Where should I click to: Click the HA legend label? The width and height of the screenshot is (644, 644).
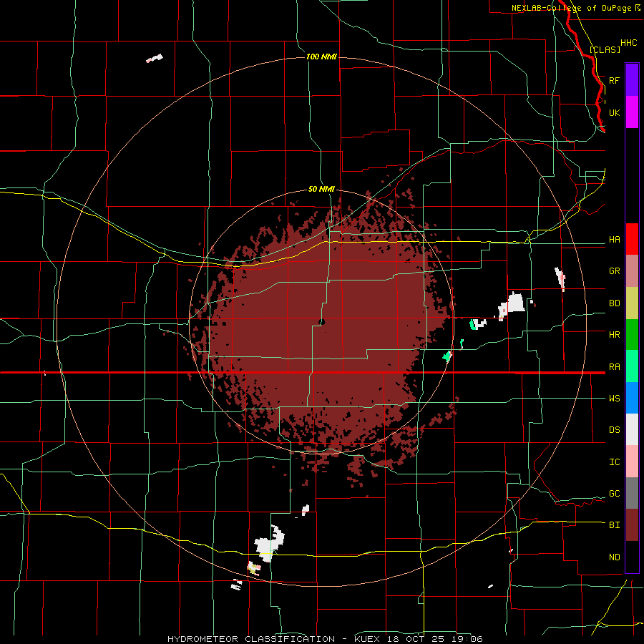(x=614, y=239)
